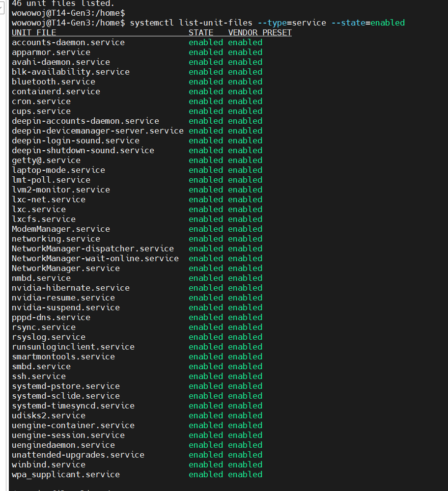Select containerd.service unit file
Screen dimensions: 448x491
click(56, 91)
